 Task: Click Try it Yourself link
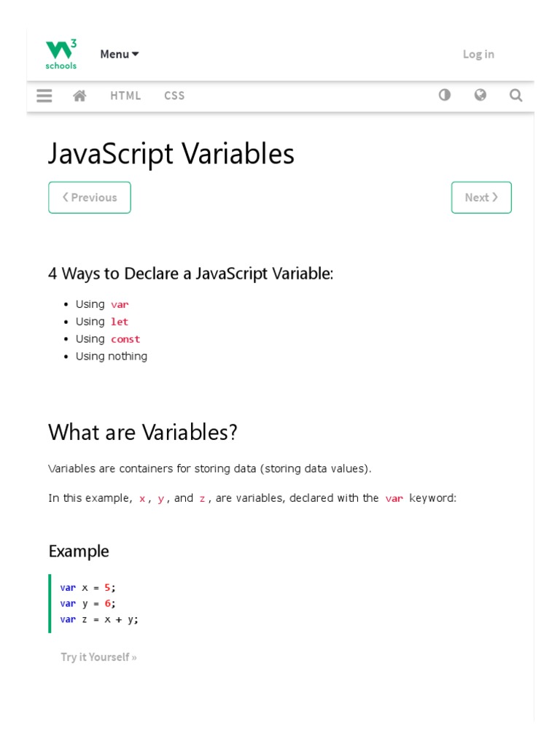98,657
